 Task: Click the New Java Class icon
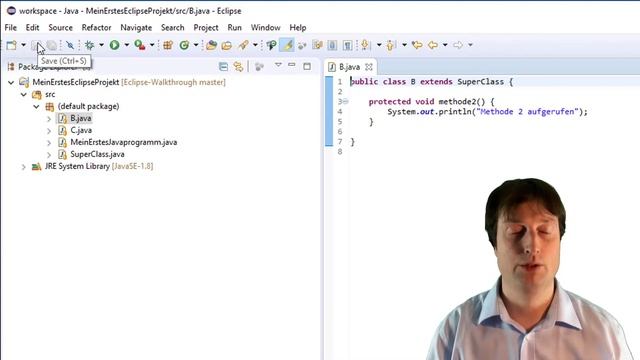point(184,45)
